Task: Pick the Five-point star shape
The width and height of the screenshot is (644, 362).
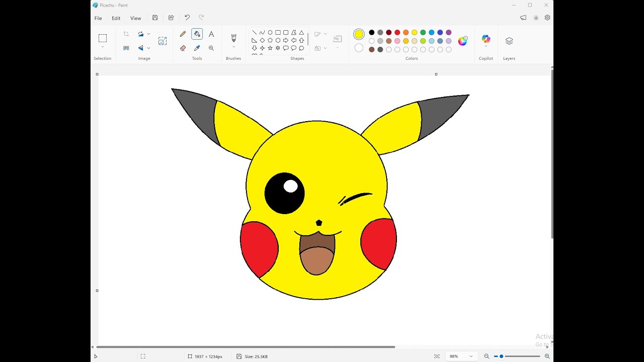Action: pyautogui.click(x=270, y=48)
